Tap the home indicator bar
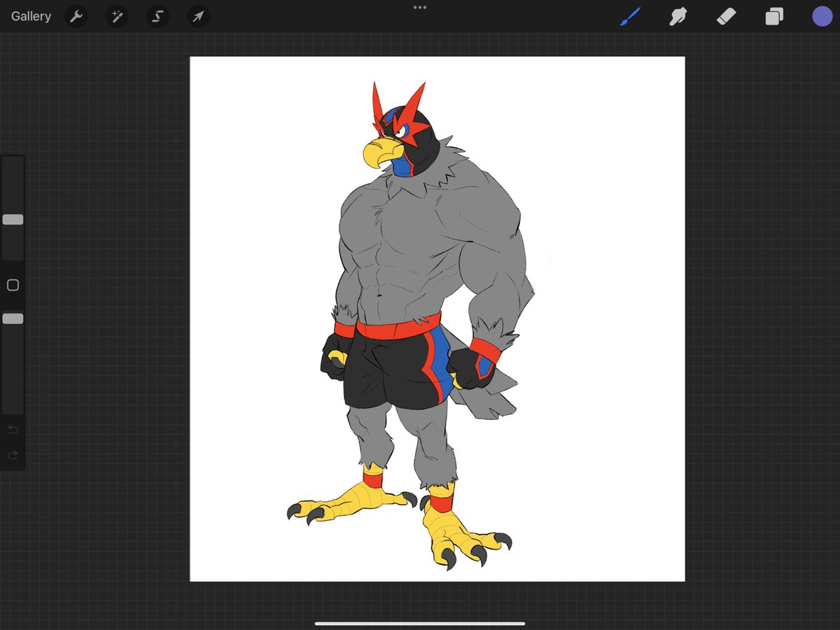Viewport: 840px width, 630px height. (420, 623)
